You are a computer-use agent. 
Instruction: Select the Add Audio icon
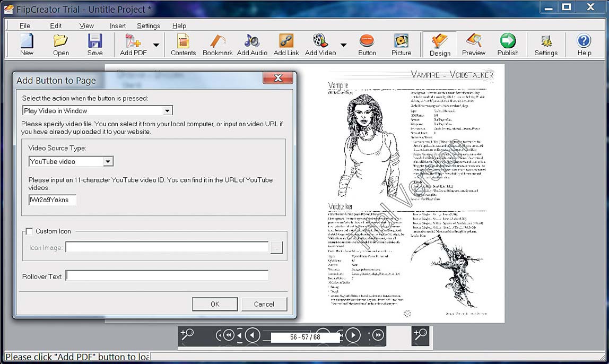click(252, 45)
